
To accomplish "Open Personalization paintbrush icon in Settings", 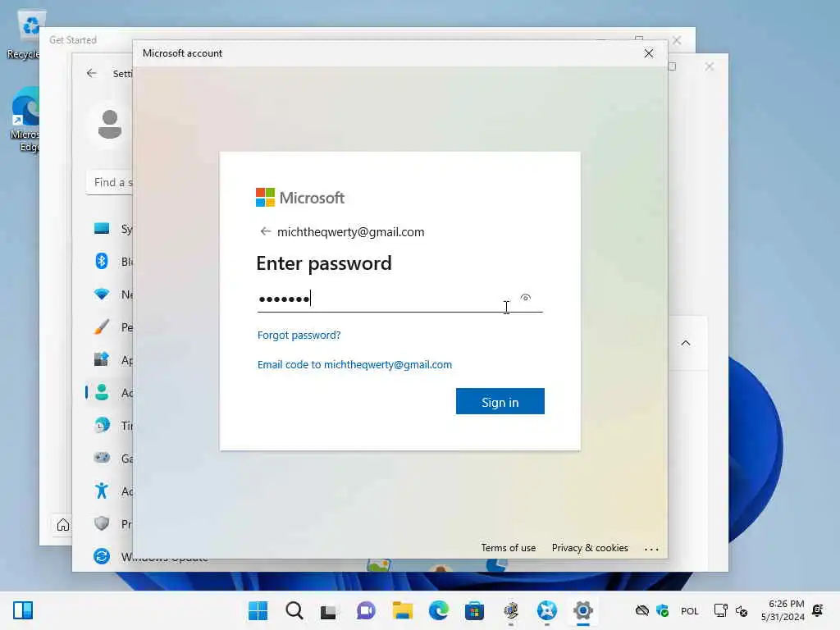I will point(102,326).
